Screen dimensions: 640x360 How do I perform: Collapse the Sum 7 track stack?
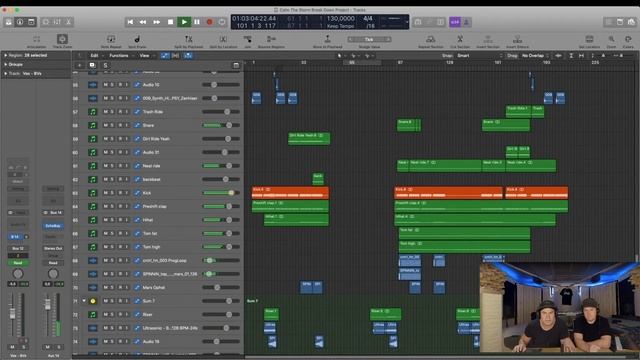pyautogui.click(x=84, y=301)
